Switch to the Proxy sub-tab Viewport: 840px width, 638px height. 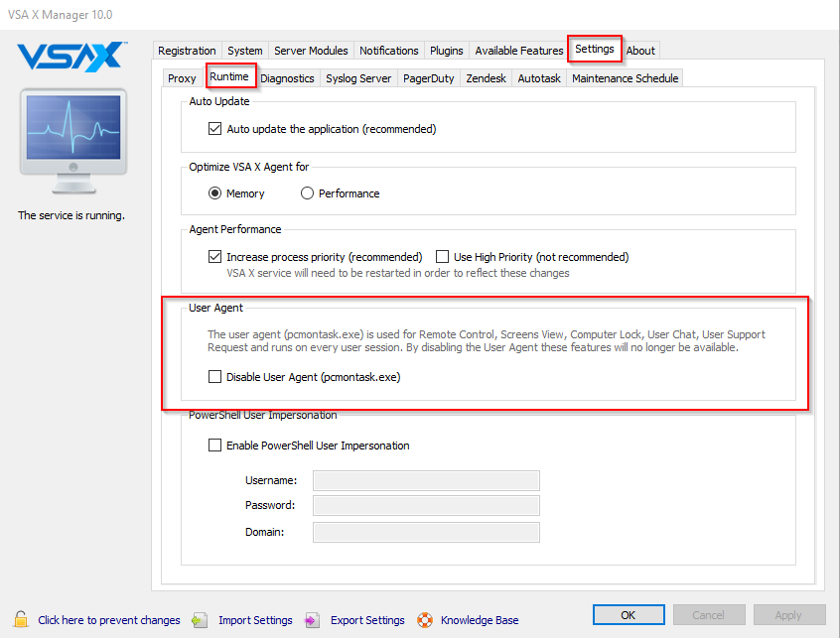(x=182, y=78)
